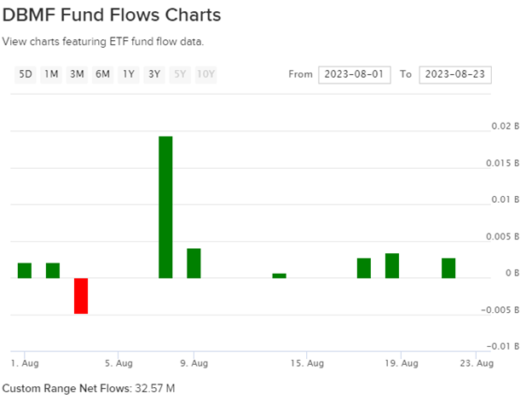Screen dimensions: 532x405
Task: Click the DBMF Fund Flows Charts heading
Action: [x=112, y=15]
